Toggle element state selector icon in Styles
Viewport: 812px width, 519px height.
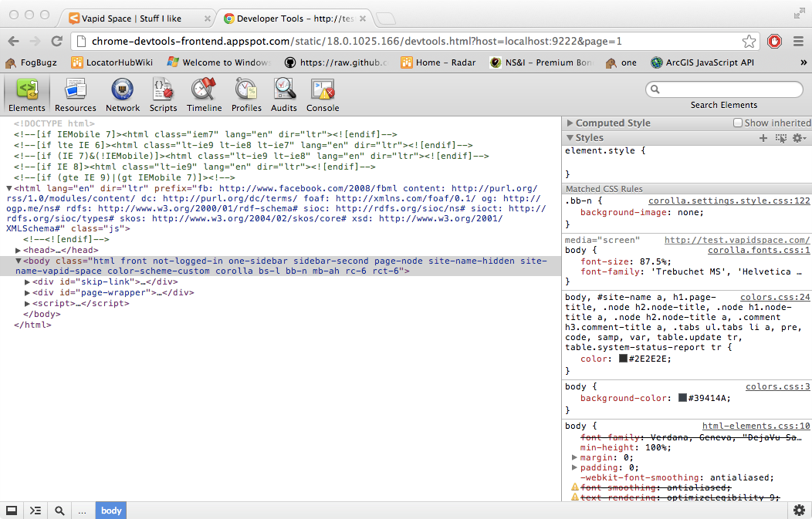pyautogui.click(x=781, y=137)
